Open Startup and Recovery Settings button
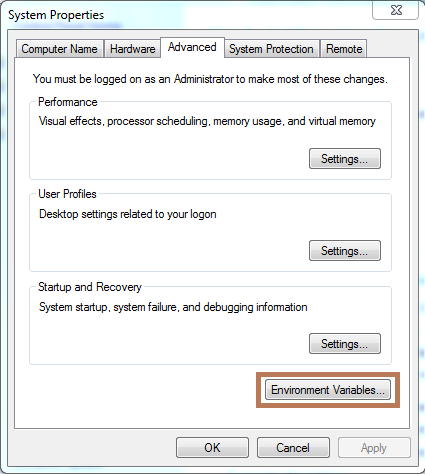425x474 pixels. click(x=345, y=343)
